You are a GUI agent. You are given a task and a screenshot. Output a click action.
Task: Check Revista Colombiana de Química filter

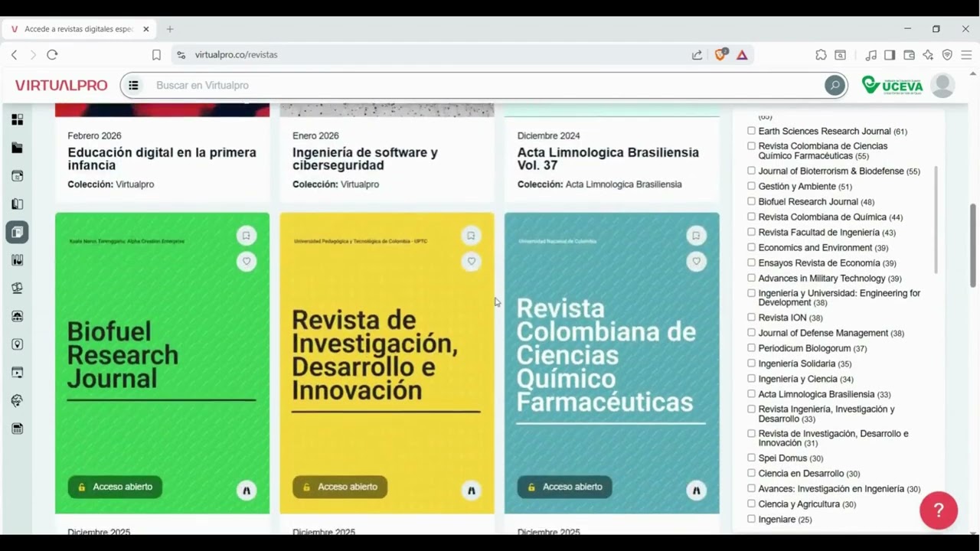pos(751,217)
